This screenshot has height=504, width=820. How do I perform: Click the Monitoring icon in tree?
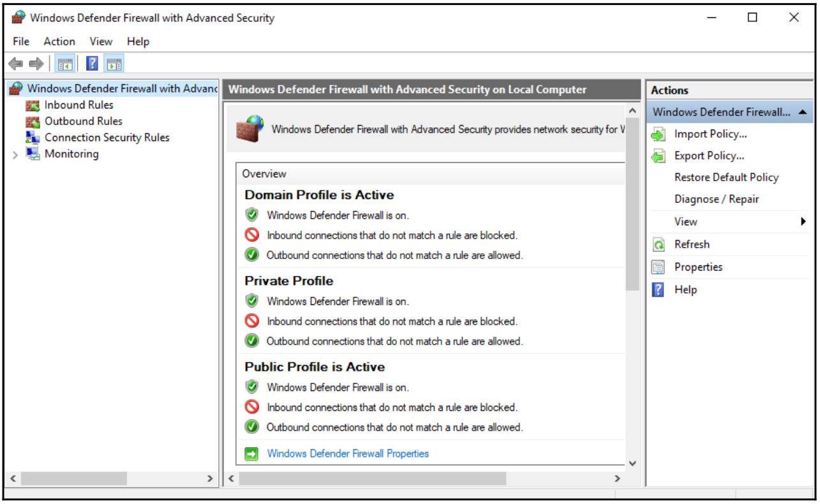(33, 154)
